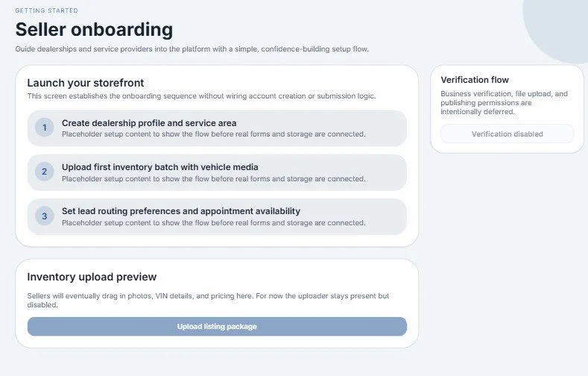This screenshot has height=376, width=588.
Task: Click the step 2 number badge
Action: [x=44, y=172]
